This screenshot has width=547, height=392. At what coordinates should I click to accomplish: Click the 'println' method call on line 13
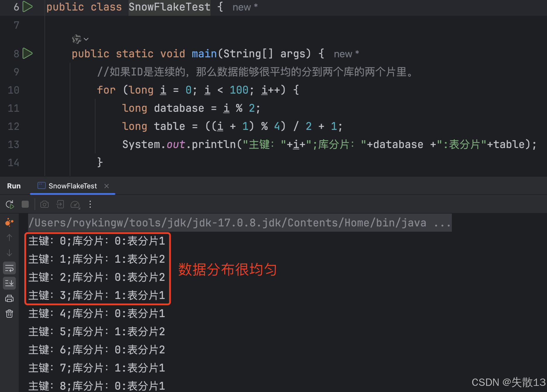(x=213, y=145)
